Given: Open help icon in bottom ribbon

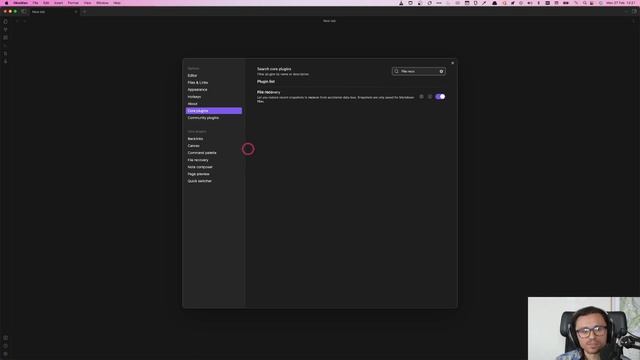Looking at the screenshot, I should coord(5,346).
